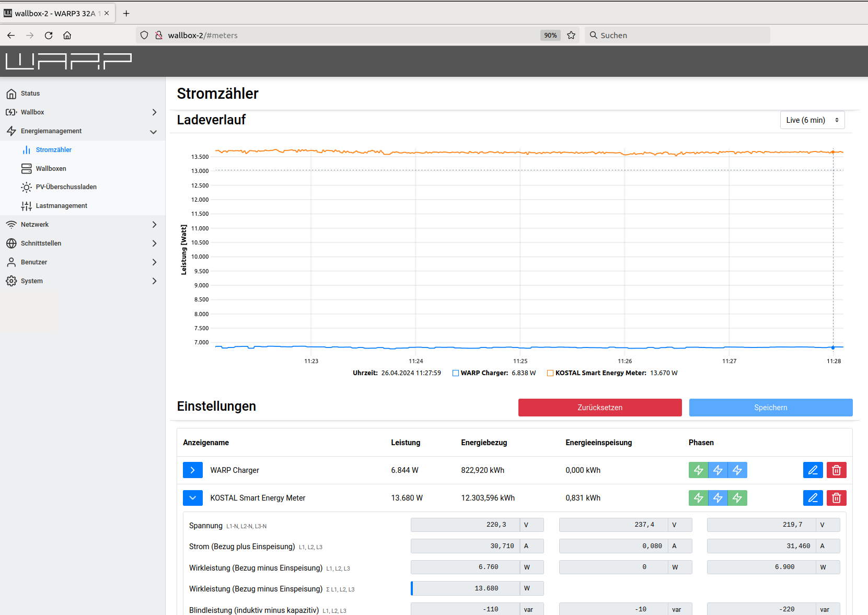Click the browser Suchen search field
The width and height of the screenshot is (868, 615).
(677, 36)
